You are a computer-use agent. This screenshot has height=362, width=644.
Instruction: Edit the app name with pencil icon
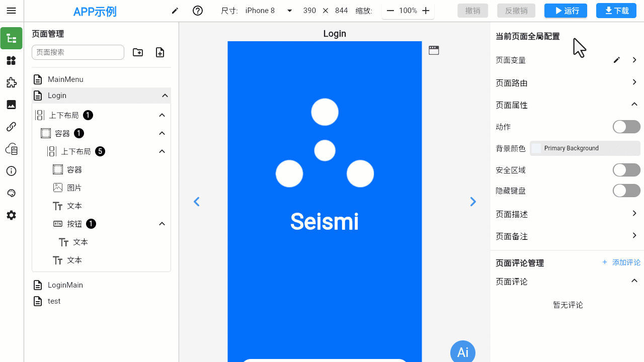pyautogui.click(x=175, y=11)
